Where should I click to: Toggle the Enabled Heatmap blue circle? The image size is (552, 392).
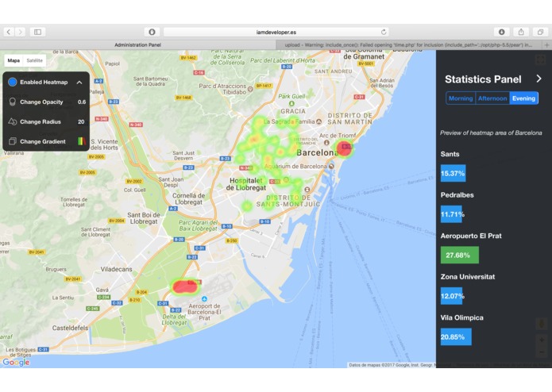tap(13, 82)
